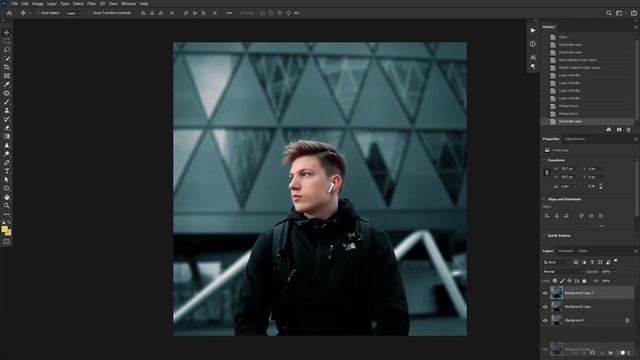640x360 pixels.
Task: Open the layer Kind filter dropdown
Action: tap(556, 262)
